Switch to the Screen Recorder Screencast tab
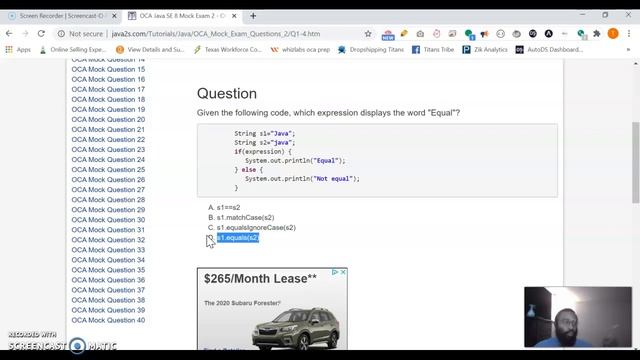The image size is (640, 360). point(60,16)
